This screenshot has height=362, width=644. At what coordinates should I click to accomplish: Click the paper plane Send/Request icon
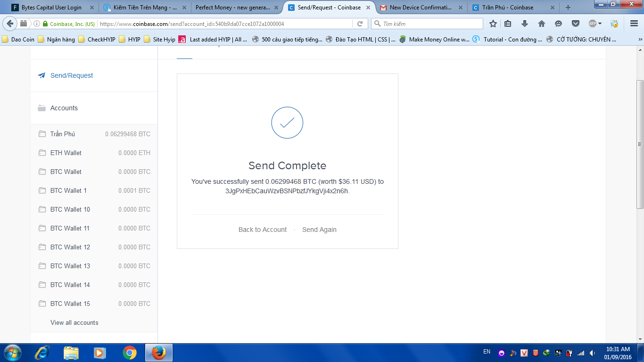tap(41, 75)
